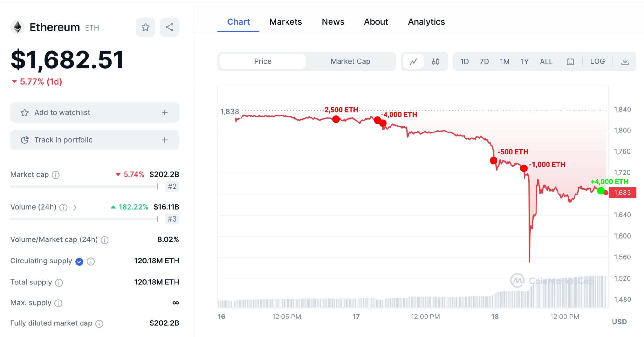Viewport: 644px width, 337px height.
Task: Click the CoinMarketCap watermark logo
Action: pyautogui.click(x=518, y=280)
